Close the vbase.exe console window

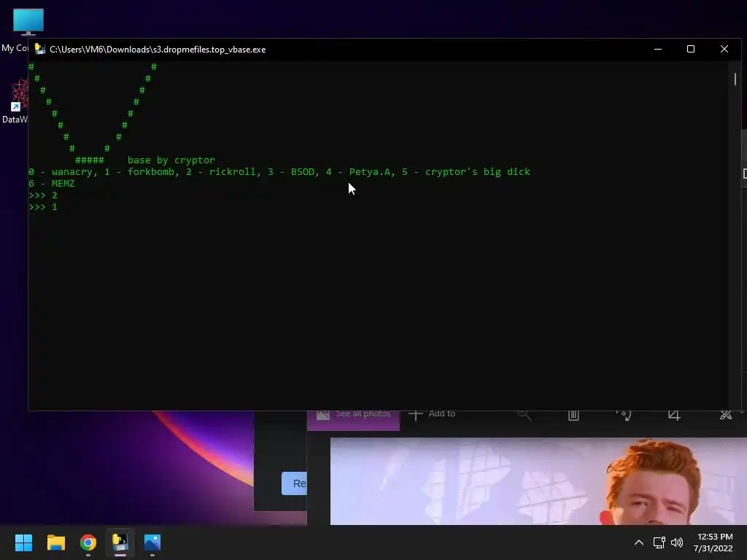coord(724,49)
